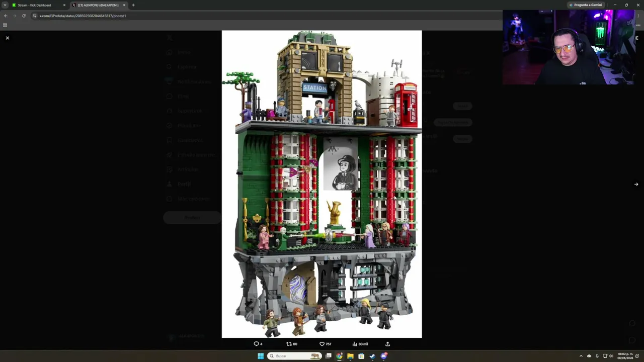
Task: Open the volume speaker tray icon
Action: point(611,356)
